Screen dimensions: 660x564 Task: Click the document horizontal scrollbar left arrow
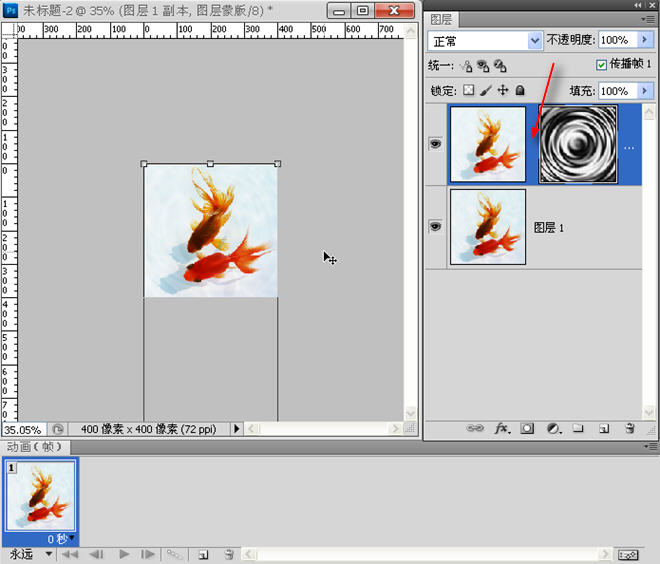pyautogui.click(x=251, y=428)
